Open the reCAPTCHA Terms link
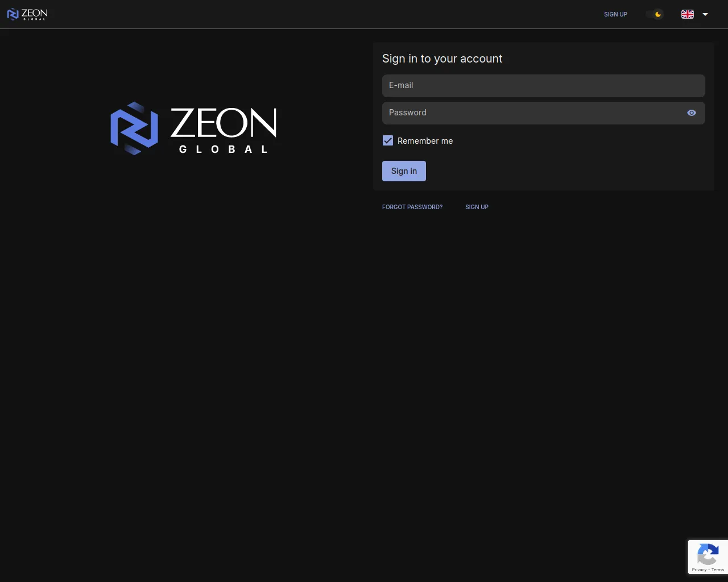 point(718,569)
